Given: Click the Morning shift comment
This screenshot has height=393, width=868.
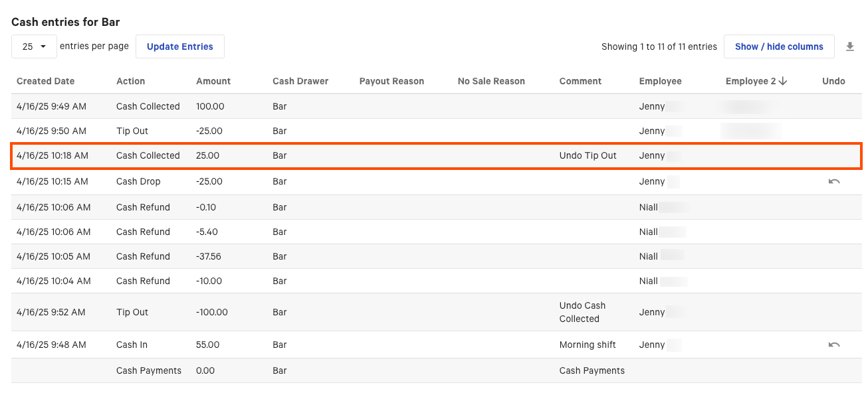Looking at the screenshot, I should pos(588,345).
